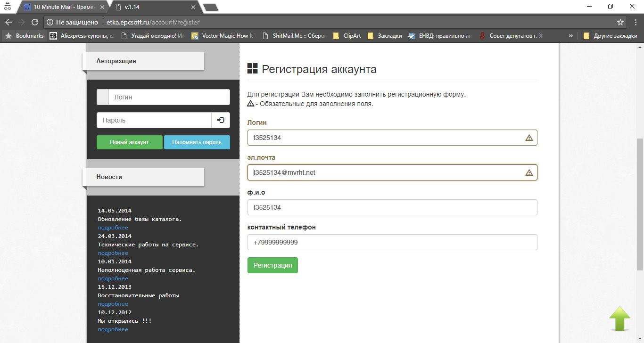644x343 pixels.
Task: Click registration Логин field
Action: click(x=392, y=138)
